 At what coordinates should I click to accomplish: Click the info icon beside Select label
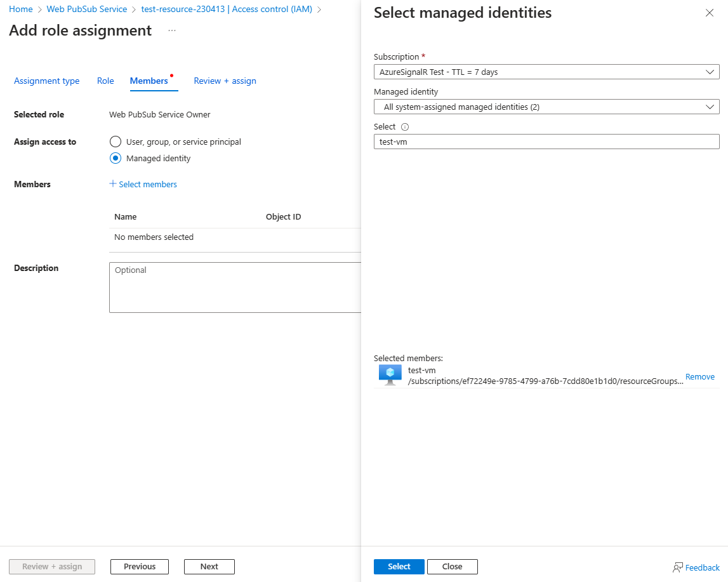click(405, 127)
